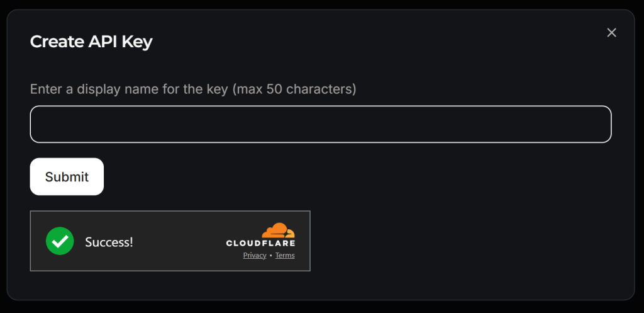Open the Cloudflare Terms link
Screen dimensions: 644x313
285,255
